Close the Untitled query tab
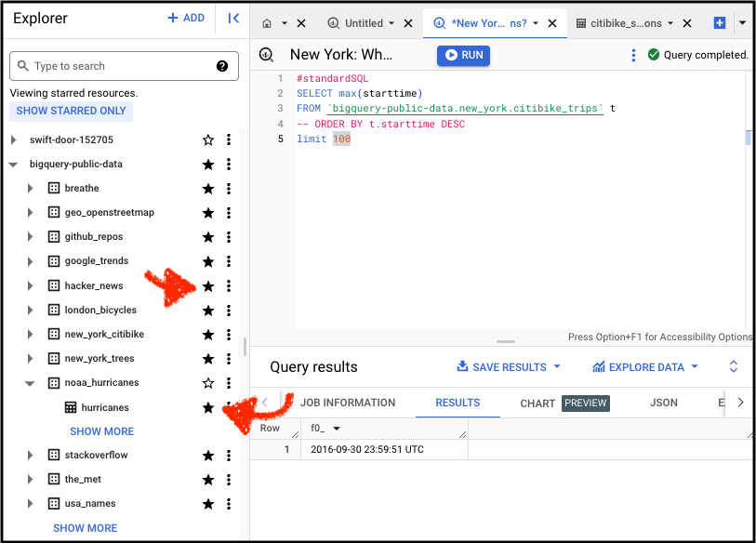The height and width of the screenshot is (543, 756). (x=408, y=23)
